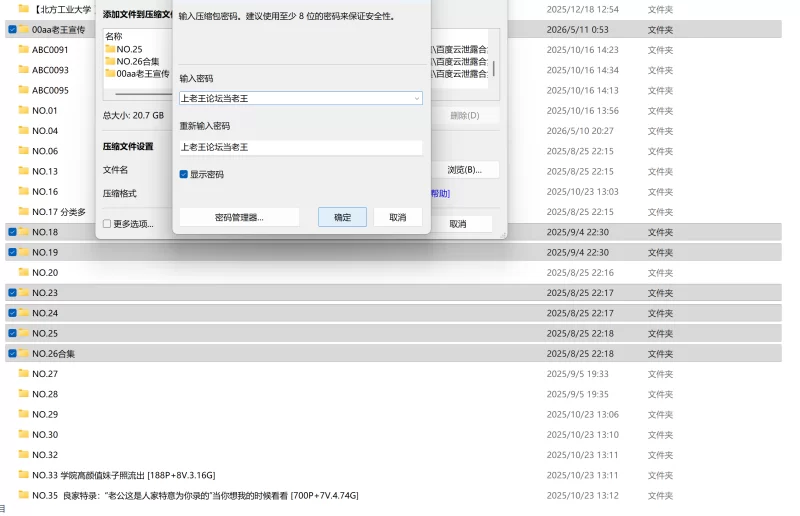The width and height of the screenshot is (800, 516).
Task: Cancel the password dialog with 取消
Action: tap(397, 217)
